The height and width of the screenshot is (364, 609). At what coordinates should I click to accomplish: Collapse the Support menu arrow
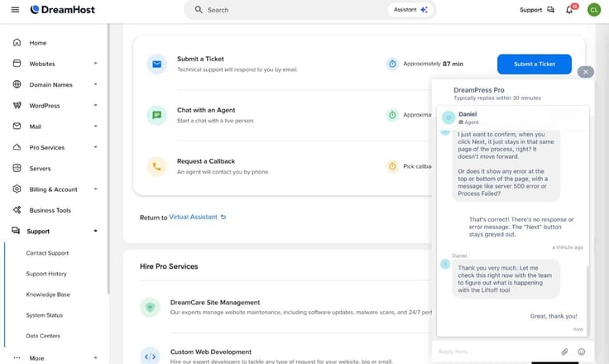pos(95,231)
